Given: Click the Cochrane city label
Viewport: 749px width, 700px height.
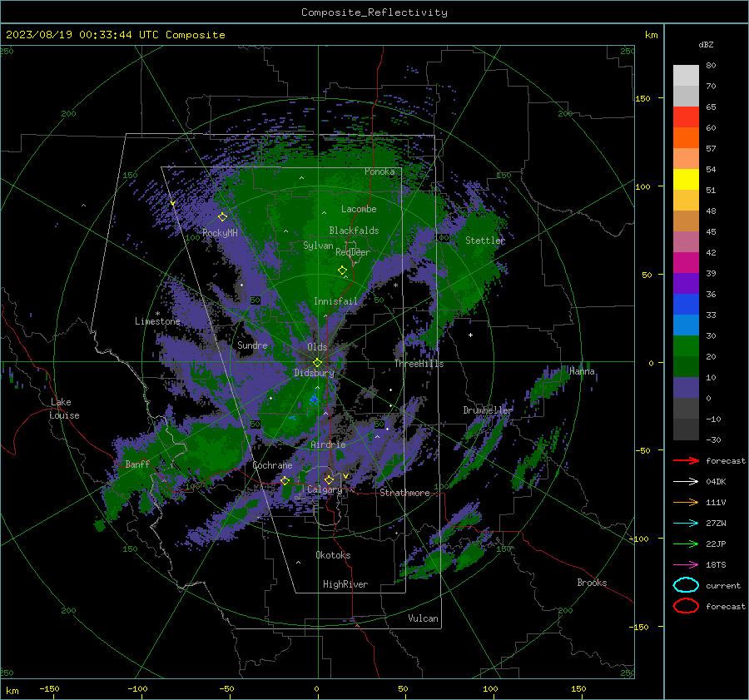Looking at the screenshot, I should click(x=272, y=465).
